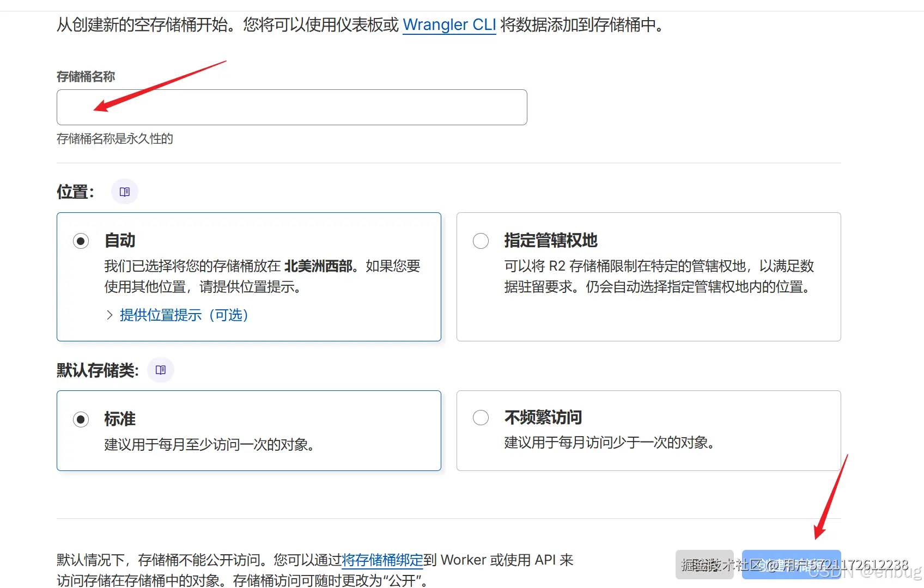Follow the 将存储桶绑定 link
This screenshot has width=924, height=588.
[382, 560]
